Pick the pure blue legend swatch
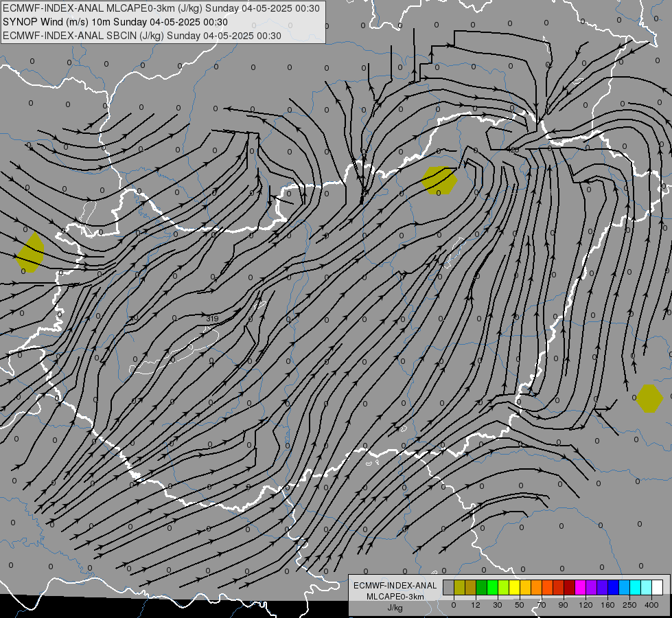The image size is (672, 618). [613, 587]
